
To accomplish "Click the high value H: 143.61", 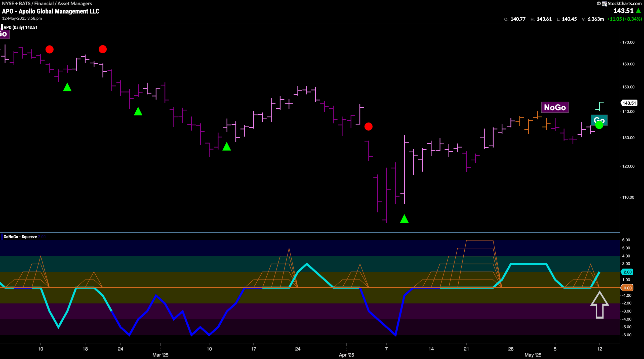I will (541, 19).
